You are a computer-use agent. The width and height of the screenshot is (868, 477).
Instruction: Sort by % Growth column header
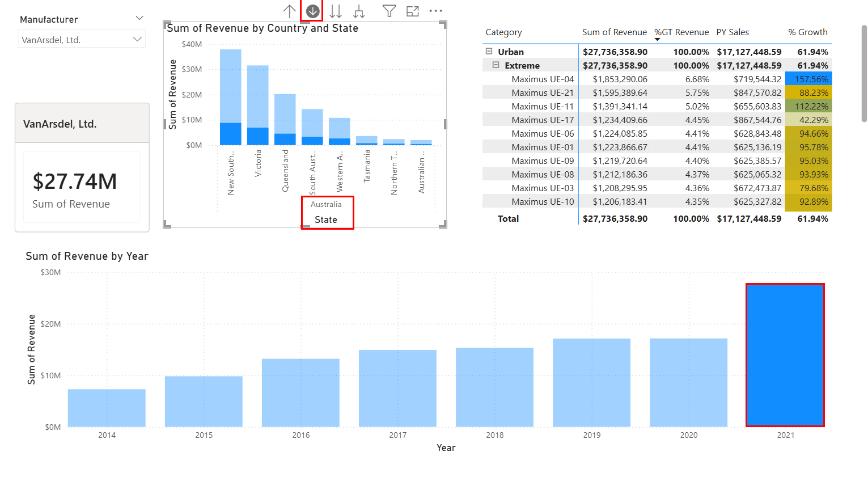(x=808, y=32)
